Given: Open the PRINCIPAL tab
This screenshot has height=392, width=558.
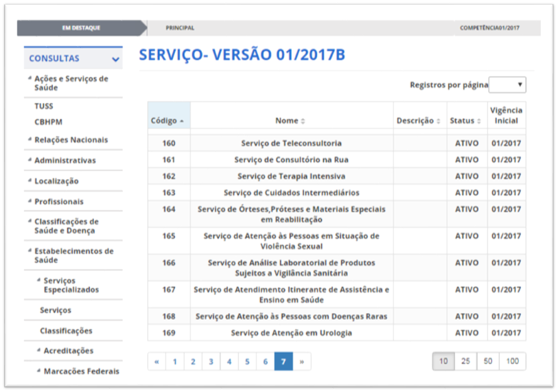Looking at the screenshot, I should point(180,28).
